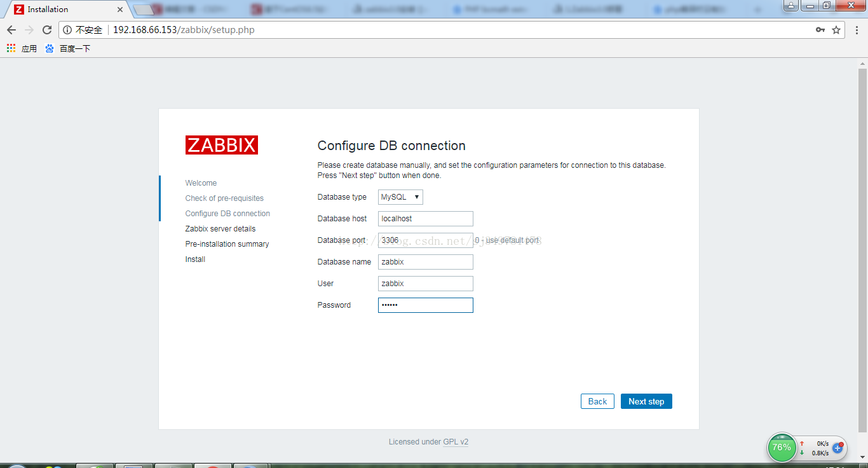Image resolution: width=868 pixels, height=468 pixels.
Task: Click the User input field
Action: point(426,284)
